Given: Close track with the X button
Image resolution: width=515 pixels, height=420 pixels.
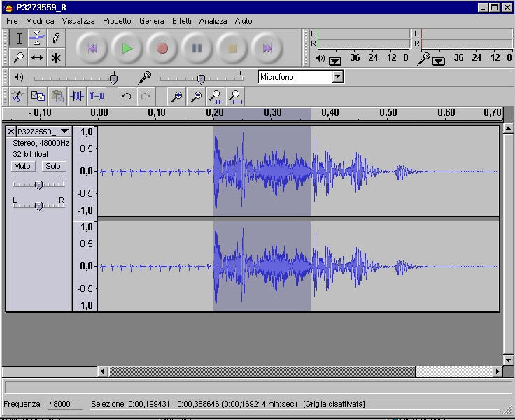Looking at the screenshot, I should 10,132.
